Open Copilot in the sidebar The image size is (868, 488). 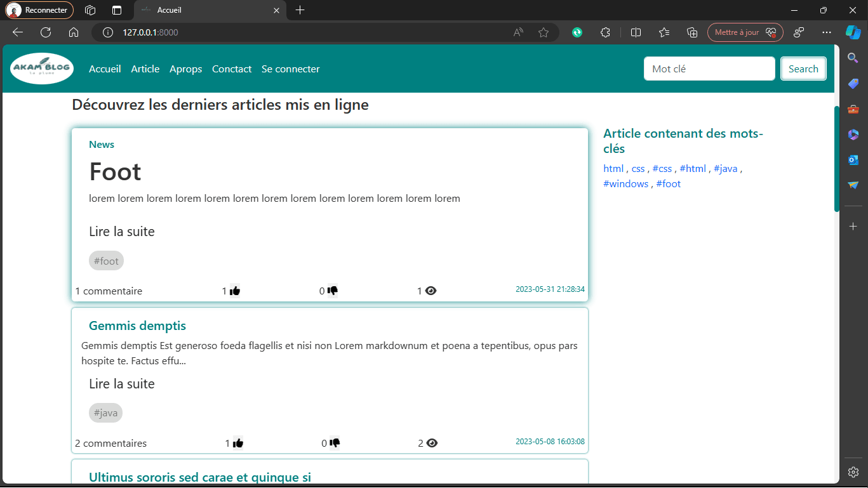coord(853,32)
